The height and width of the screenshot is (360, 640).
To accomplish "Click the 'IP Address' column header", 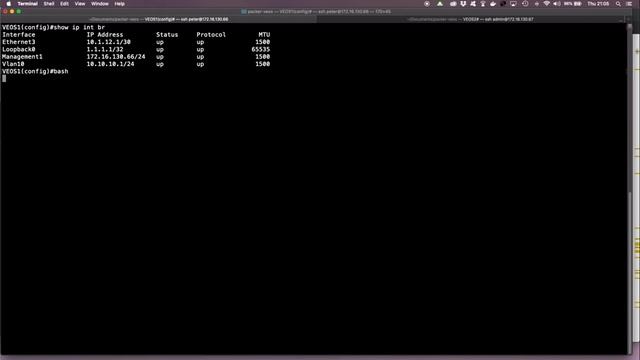I will [105, 35].
